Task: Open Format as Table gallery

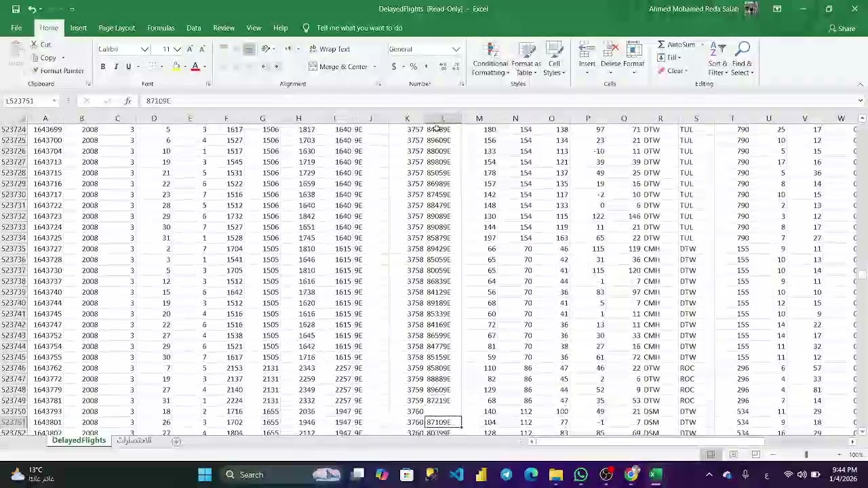Action: tap(526, 60)
